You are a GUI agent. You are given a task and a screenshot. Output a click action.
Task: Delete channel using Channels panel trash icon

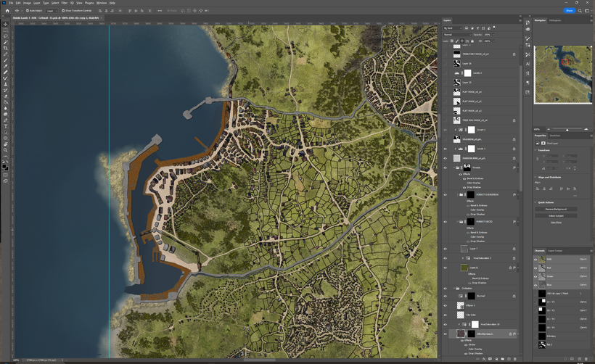pos(586,359)
